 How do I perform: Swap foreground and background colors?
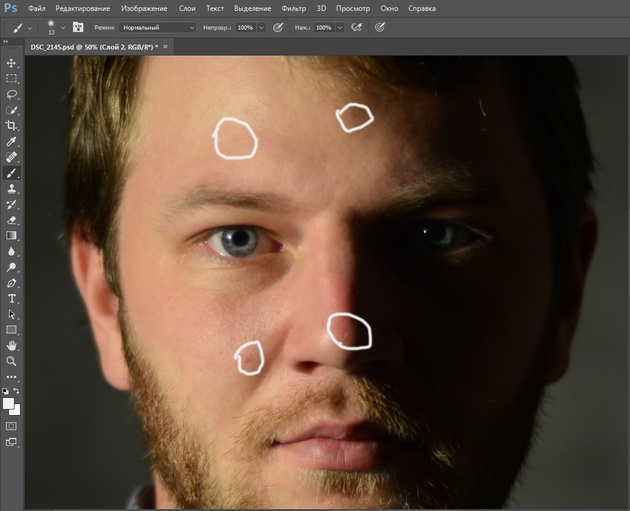(16, 390)
